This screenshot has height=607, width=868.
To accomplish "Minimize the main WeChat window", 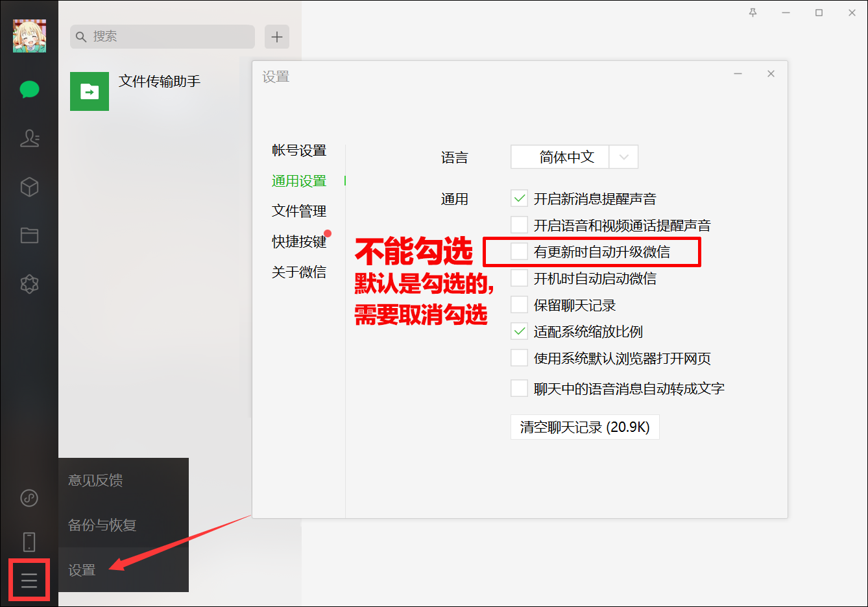I will (786, 12).
